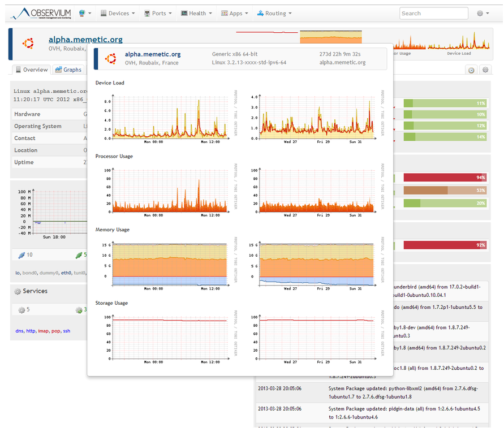
Task: Click the green plug icon showing 5 ports
Action: 79,255
